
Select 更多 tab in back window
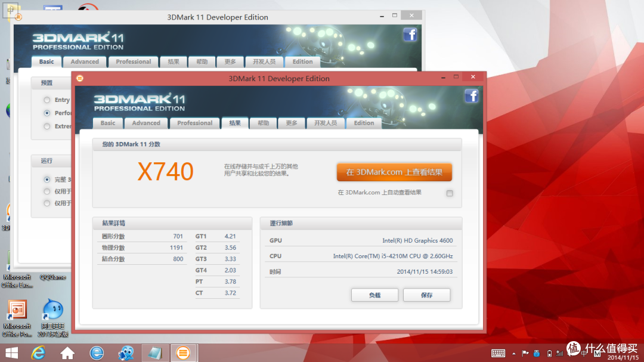click(230, 61)
